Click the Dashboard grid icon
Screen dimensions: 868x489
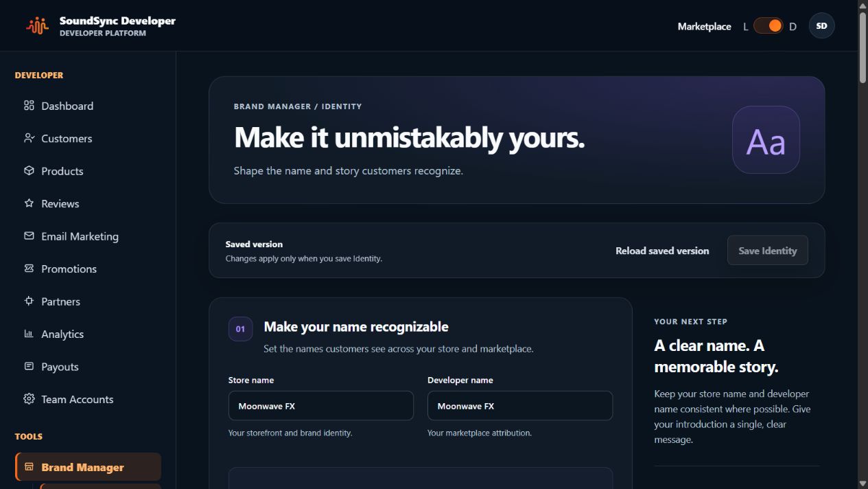pyautogui.click(x=29, y=106)
